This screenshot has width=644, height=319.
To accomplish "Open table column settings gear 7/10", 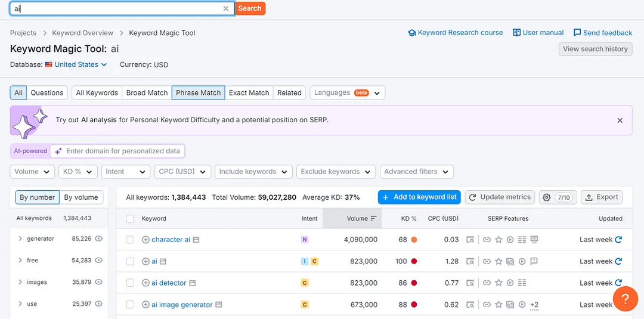I will [558, 197].
